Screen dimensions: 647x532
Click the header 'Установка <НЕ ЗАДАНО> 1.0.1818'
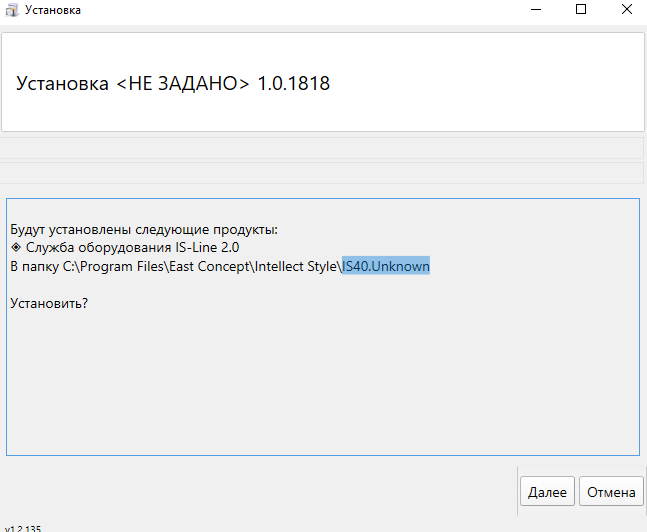173,83
